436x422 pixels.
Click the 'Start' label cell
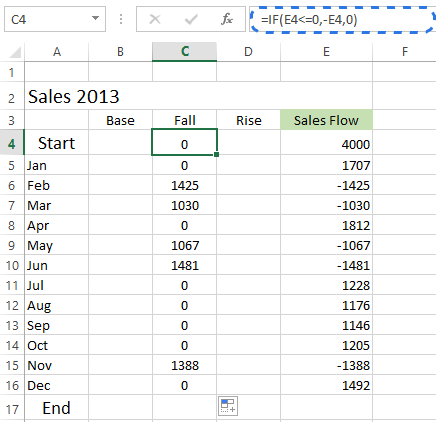[x=57, y=143]
